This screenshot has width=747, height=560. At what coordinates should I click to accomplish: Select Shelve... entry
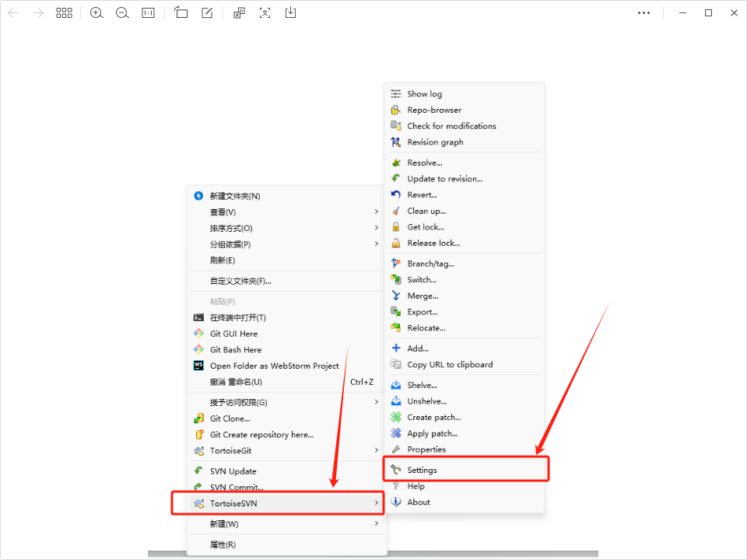click(x=465, y=385)
